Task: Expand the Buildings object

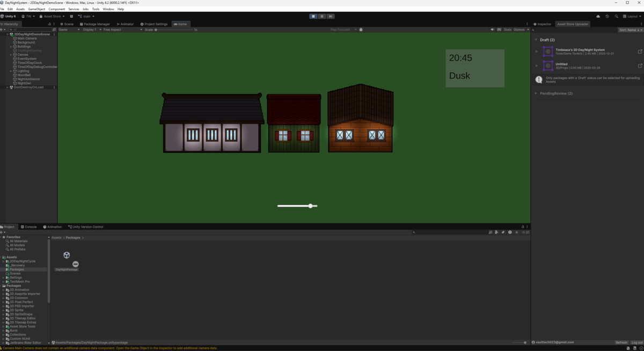Action: click(x=11, y=47)
